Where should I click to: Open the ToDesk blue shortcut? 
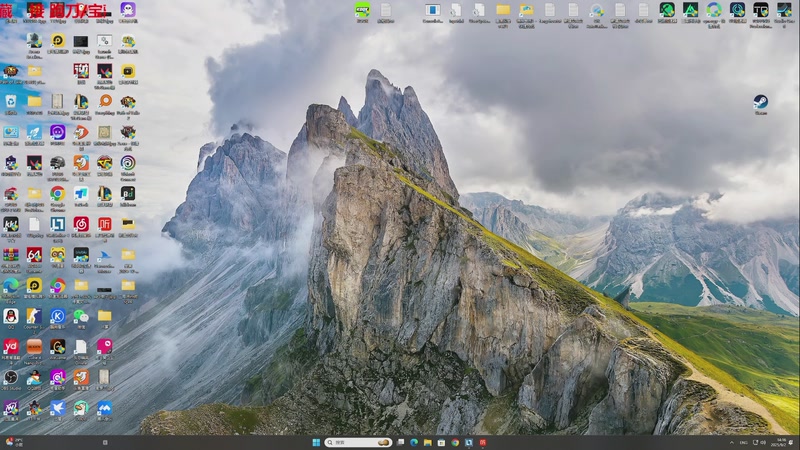(x=81, y=194)
